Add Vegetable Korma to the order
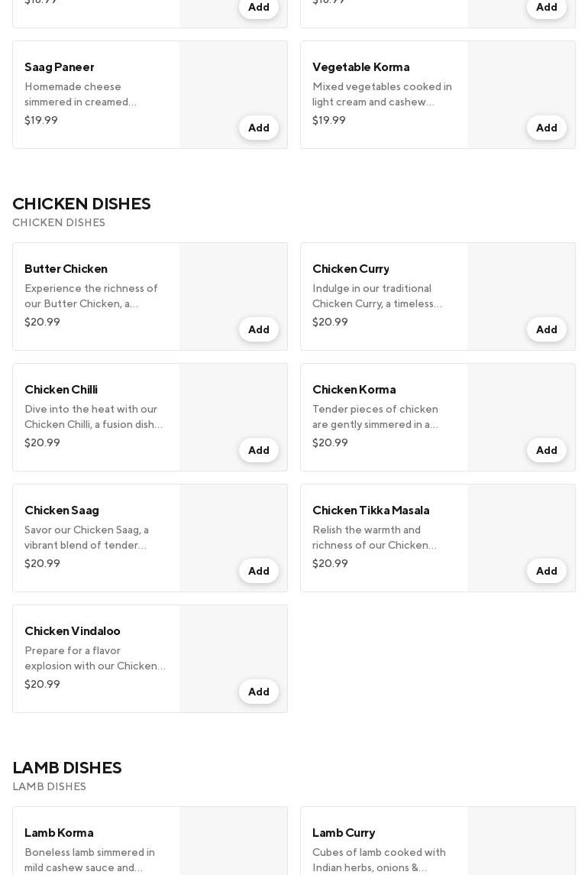Viewport: 588px width, 875px height. tap(546, 128)
